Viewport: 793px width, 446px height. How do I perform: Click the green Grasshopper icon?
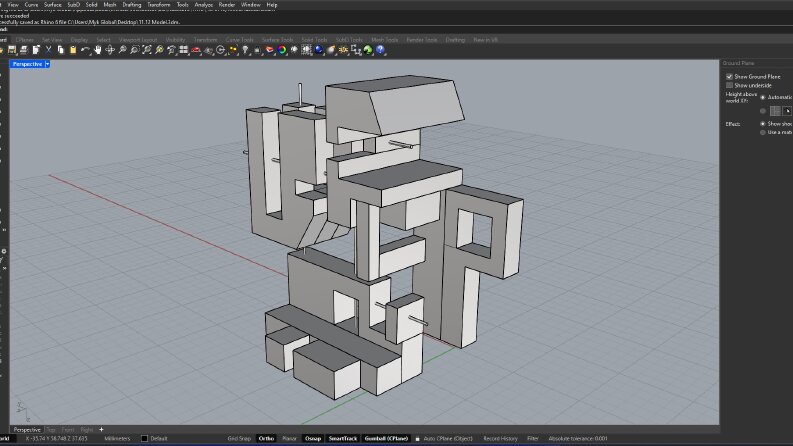pos(368,50)
